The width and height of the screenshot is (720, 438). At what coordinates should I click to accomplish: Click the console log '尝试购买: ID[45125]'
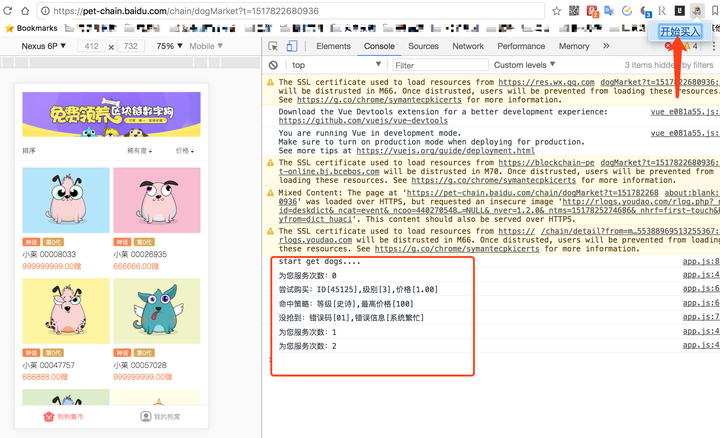(x=358, y=290)
